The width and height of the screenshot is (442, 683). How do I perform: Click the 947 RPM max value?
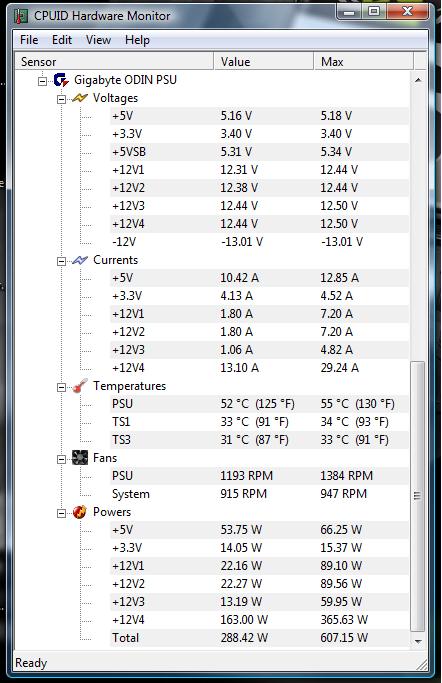coord(344,494)
